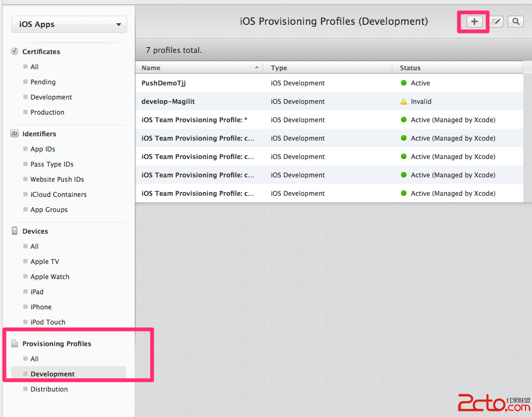Viewport: 532px width, 417px height.
Task: Sort by the Status column header
Action: pyautogui.click(x=457, y=68)
